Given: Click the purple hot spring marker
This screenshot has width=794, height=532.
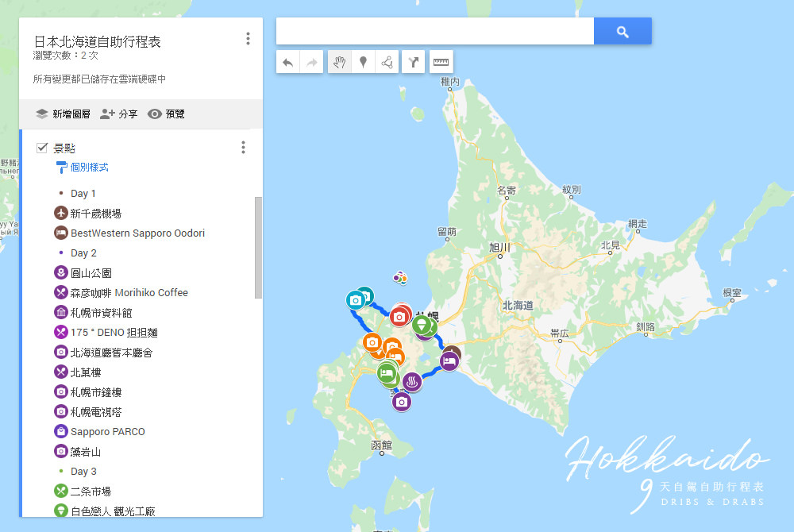Looking at the screenshot, I should [x=412, y=381].
